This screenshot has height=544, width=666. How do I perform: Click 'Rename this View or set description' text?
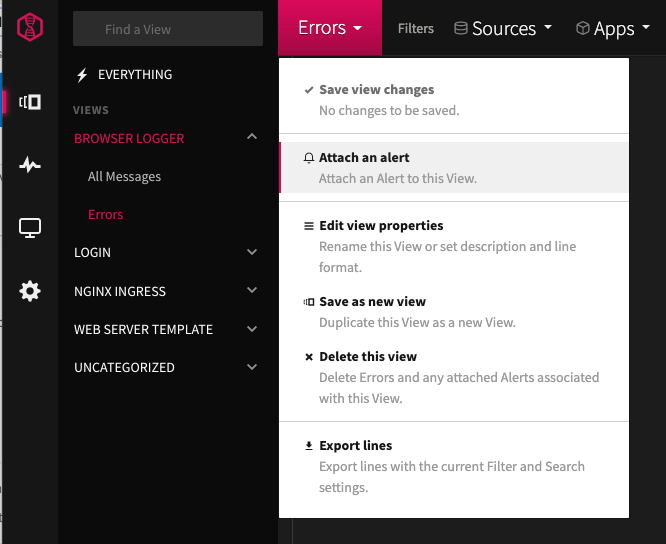pos(412,247)
